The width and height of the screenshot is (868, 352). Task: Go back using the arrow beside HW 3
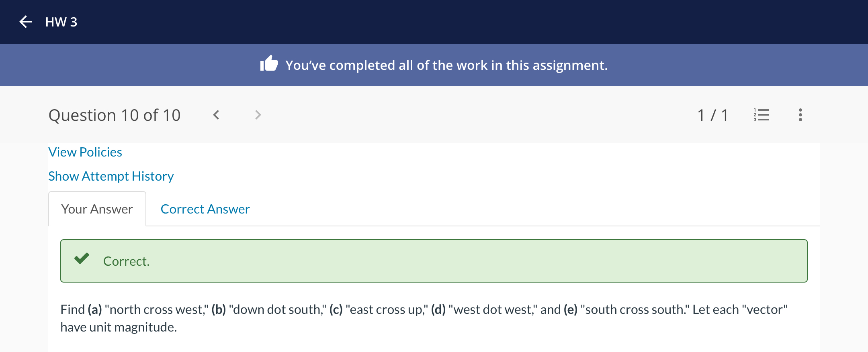(26, 22)
